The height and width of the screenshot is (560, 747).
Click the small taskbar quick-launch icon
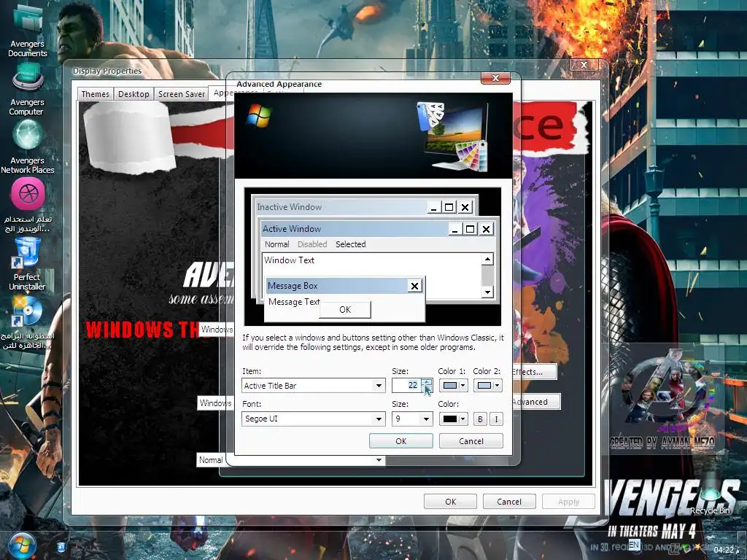61,547
